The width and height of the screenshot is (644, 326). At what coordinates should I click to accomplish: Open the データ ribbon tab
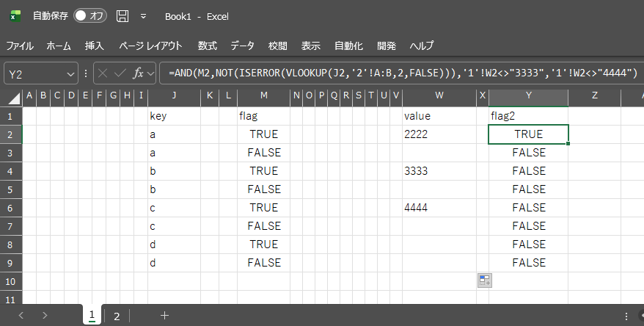coord(242,46)
